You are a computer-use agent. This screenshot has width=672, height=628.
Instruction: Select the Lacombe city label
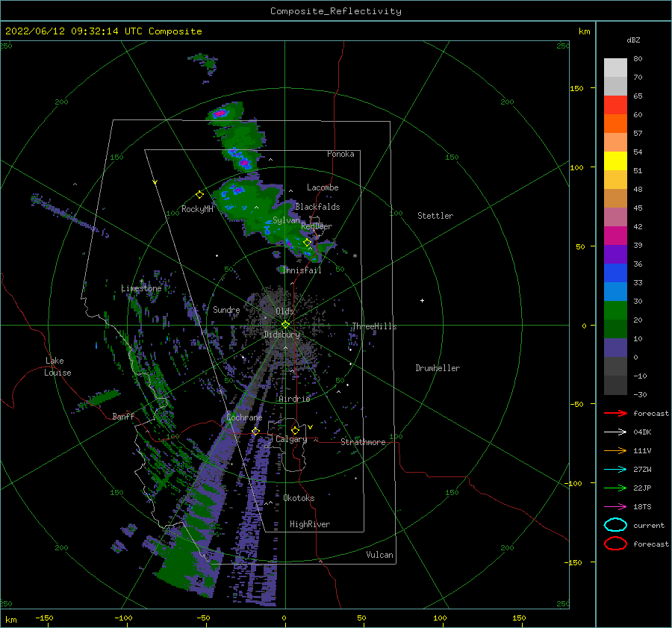pos(323,187)
